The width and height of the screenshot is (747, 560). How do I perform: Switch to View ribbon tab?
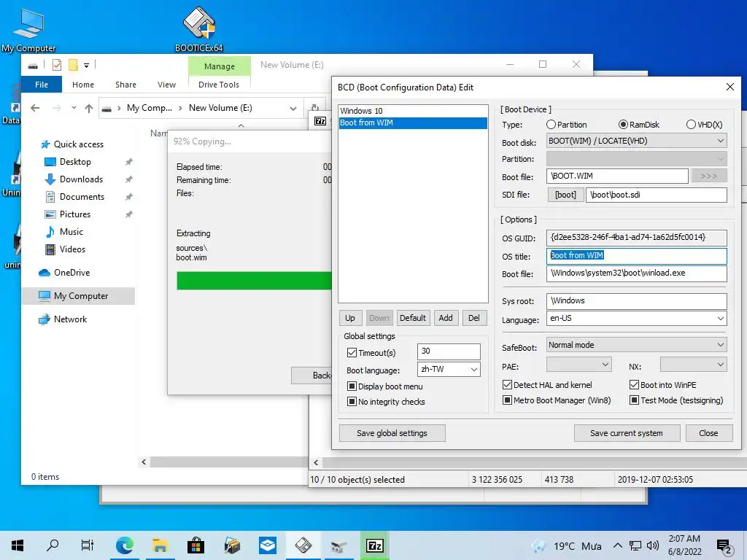(167, 85)
